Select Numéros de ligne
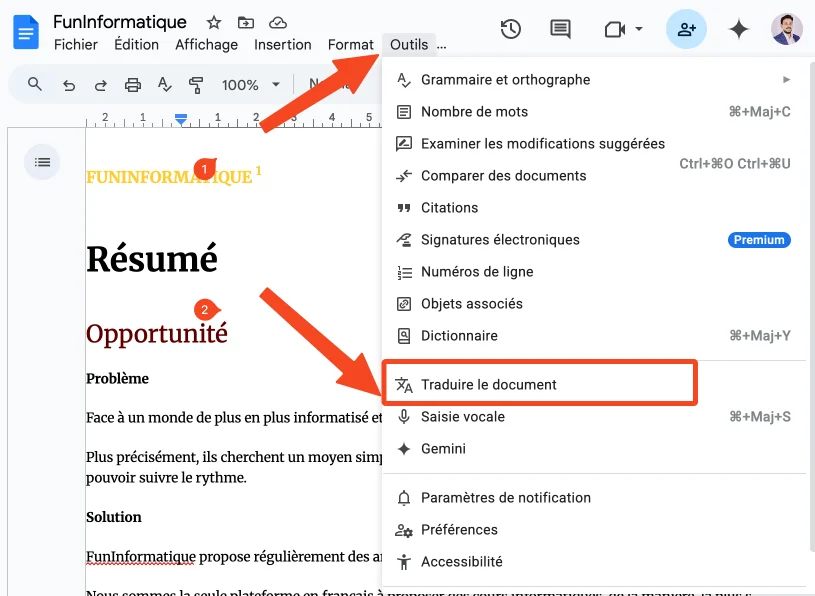815x596 pixels. click(x=593, y=272)
